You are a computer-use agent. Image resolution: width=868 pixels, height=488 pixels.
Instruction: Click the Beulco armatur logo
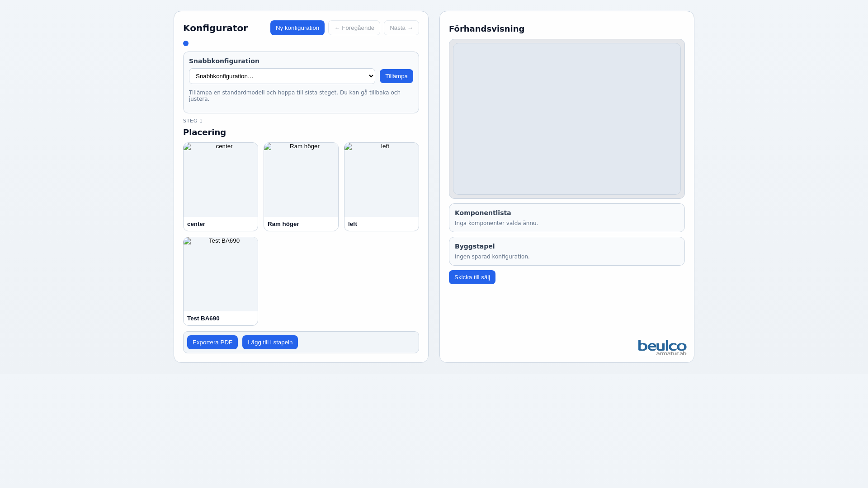(x=662, y=347)
